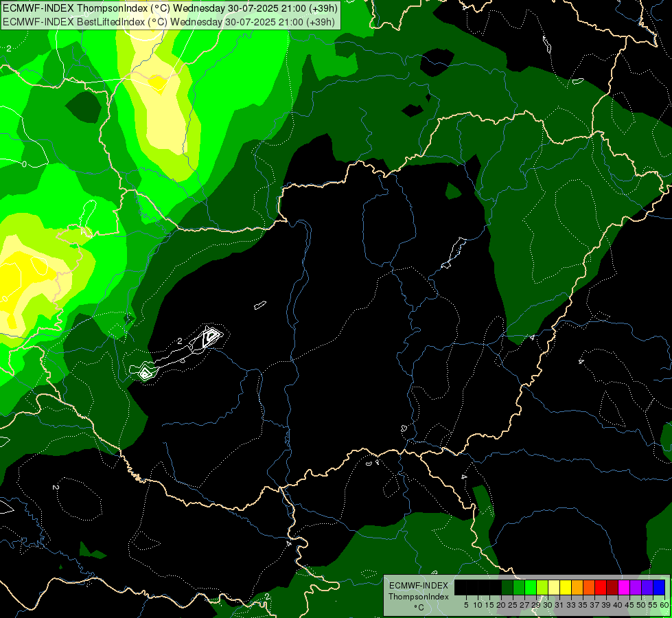Select the bright green 27–29 legend swatch
Image resolution: width=672 pixels, height=618 pixels.
[x=531, y=587]
